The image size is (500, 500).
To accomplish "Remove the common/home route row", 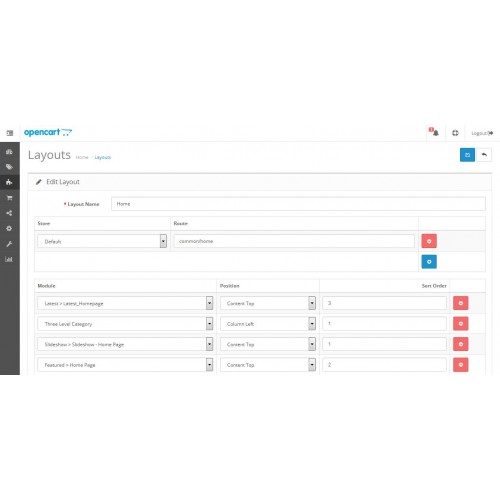I will pyautogui.click(x=429, y=241).
